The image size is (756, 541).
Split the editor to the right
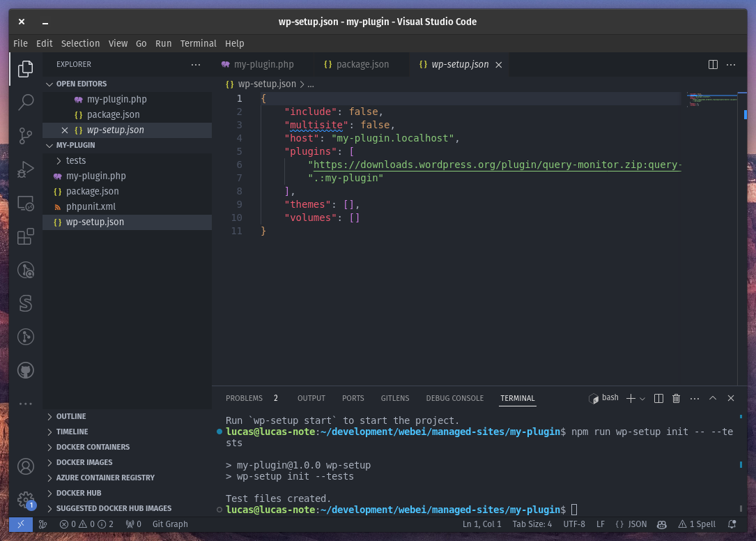(x=713, y=64)
